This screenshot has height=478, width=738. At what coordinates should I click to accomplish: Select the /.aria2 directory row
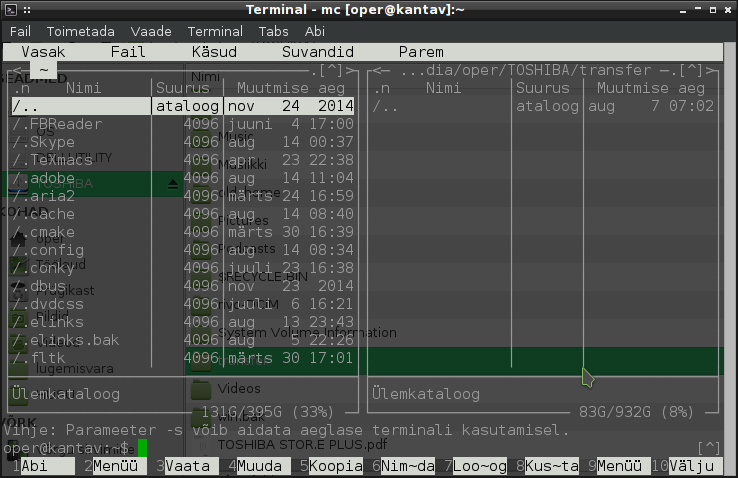pyautogui.click(x=183, y=196)
